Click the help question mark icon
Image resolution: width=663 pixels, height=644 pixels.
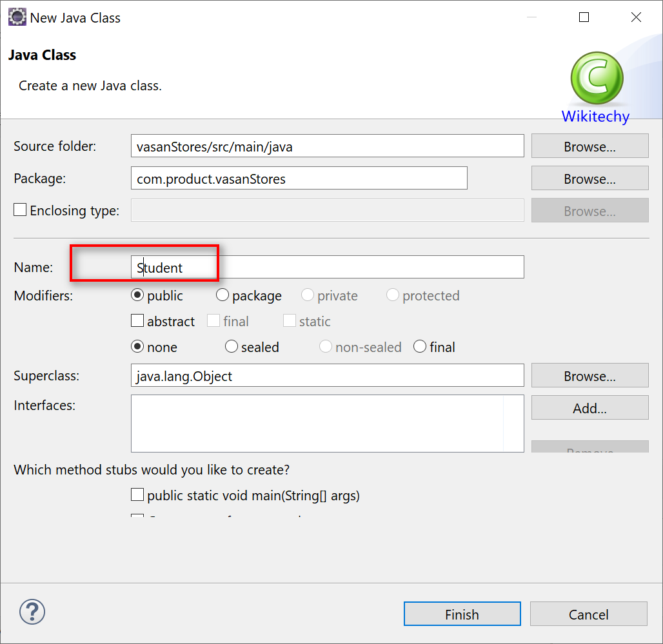32,611
